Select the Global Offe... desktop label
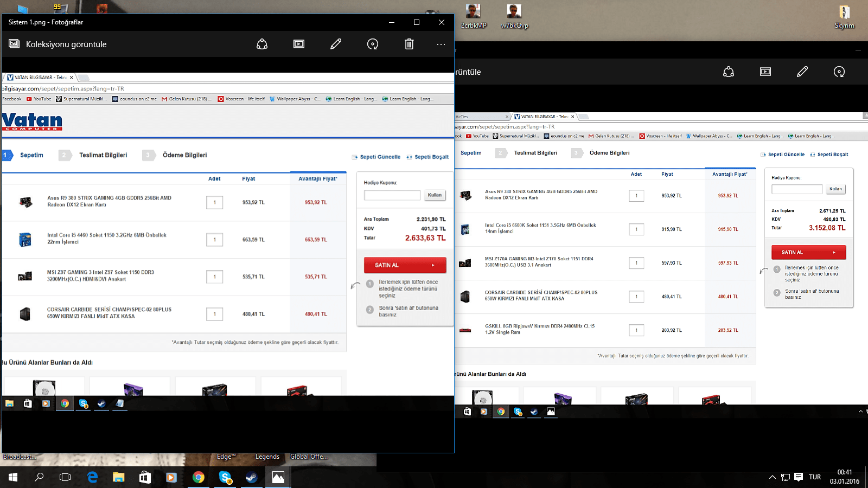868x488 pixels. coord(309,457)
